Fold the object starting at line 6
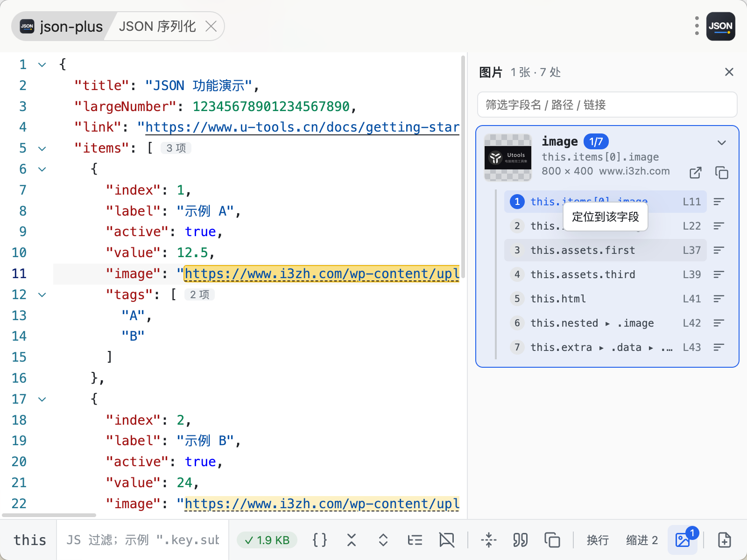 [x=42, y=169]
